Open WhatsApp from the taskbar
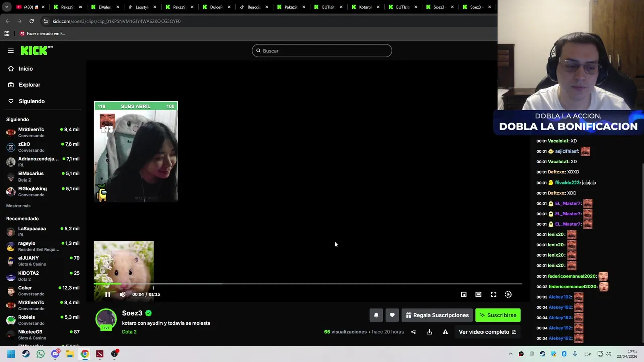Screen dimensions: 644x362 coord(40,354)
